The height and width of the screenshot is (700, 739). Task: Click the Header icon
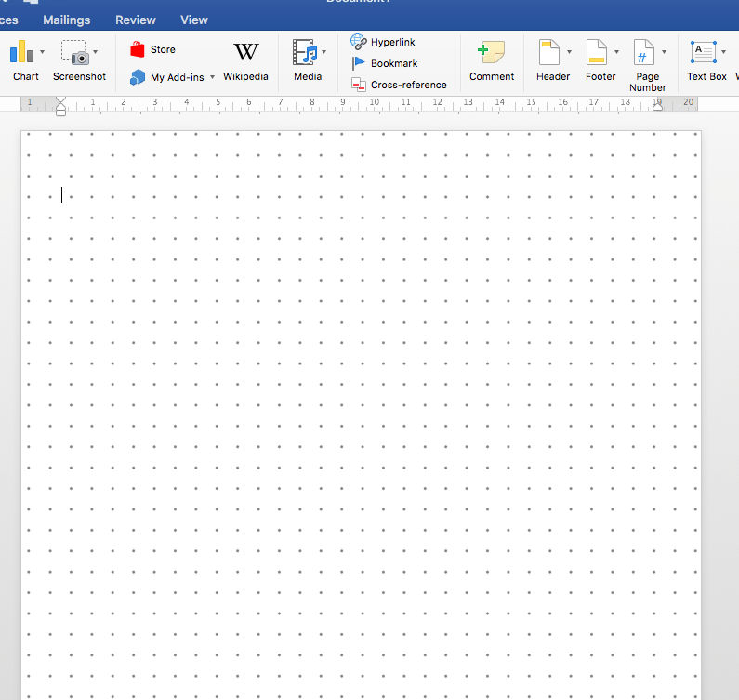(549, 52)
